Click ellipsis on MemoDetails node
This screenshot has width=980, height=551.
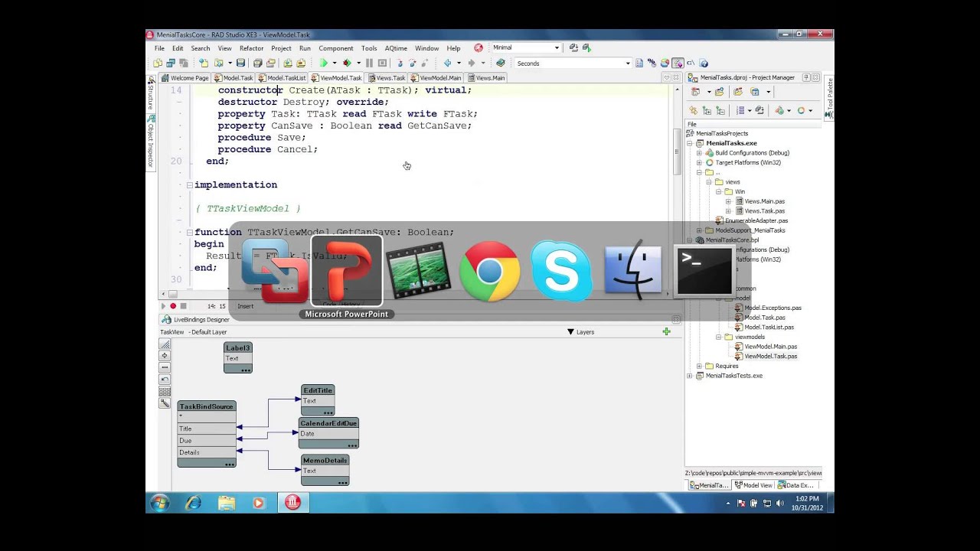coord(342,481)
